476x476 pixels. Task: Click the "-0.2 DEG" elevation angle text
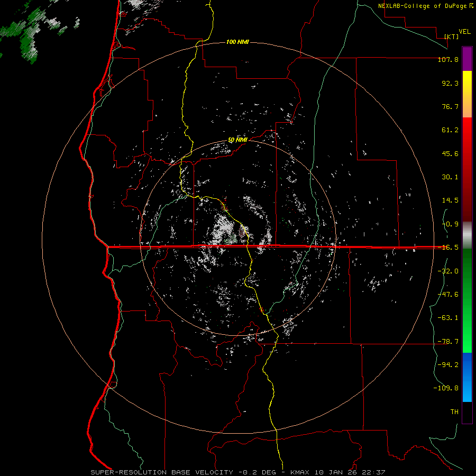[257, 472]
